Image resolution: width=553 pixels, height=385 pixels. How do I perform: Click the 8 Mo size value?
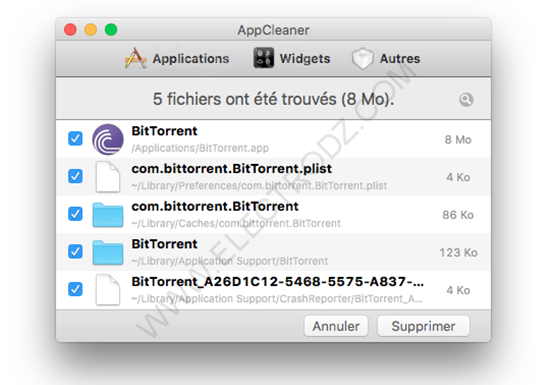458,140
